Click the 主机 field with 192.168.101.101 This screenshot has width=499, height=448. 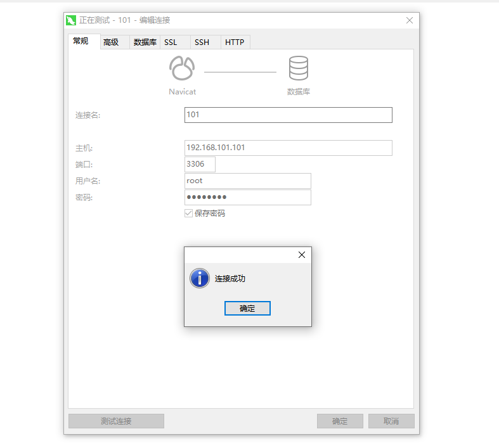(x=288, y=148)
